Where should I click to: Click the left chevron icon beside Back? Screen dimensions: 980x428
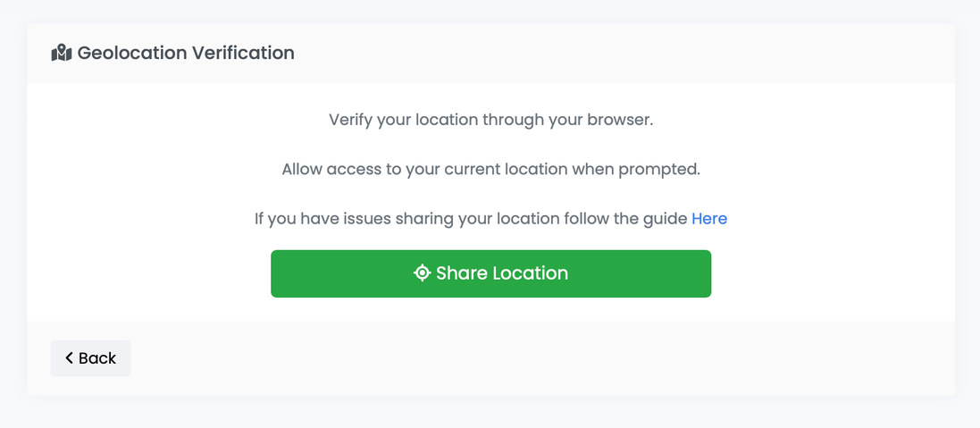click(69, 358)
